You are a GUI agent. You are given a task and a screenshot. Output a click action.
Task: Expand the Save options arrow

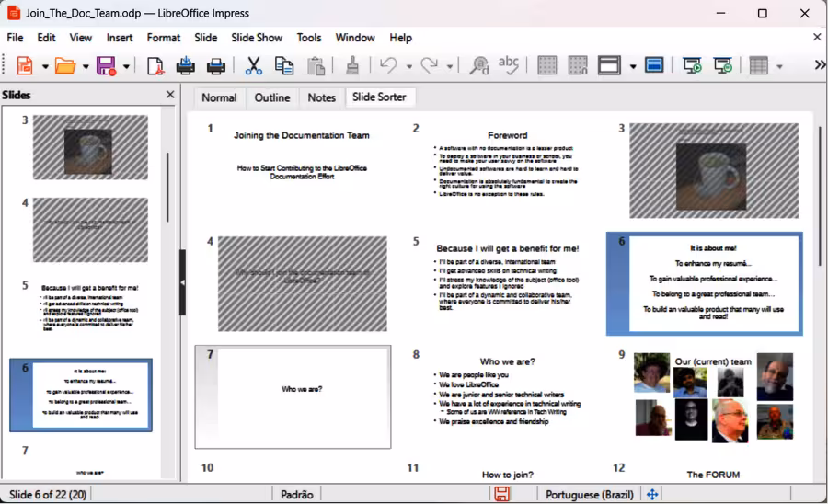(x=126, y=66)
